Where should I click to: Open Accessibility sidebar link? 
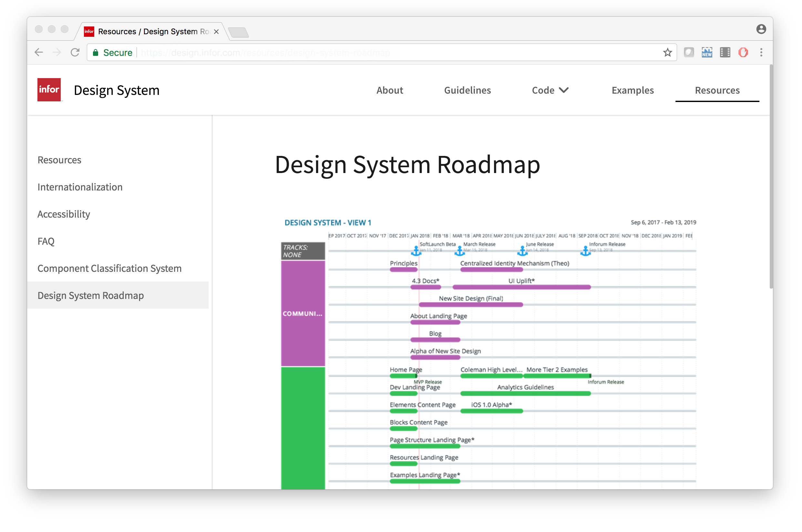64,214
